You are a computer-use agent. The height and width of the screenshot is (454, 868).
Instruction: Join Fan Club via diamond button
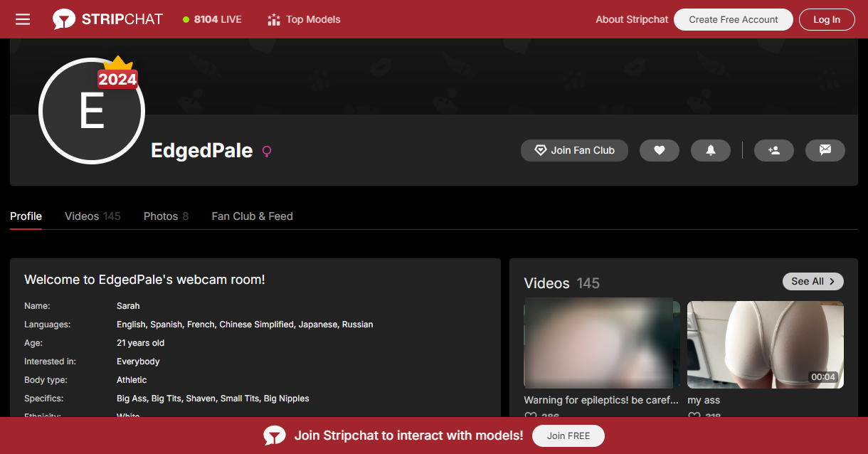pos(574,150)
